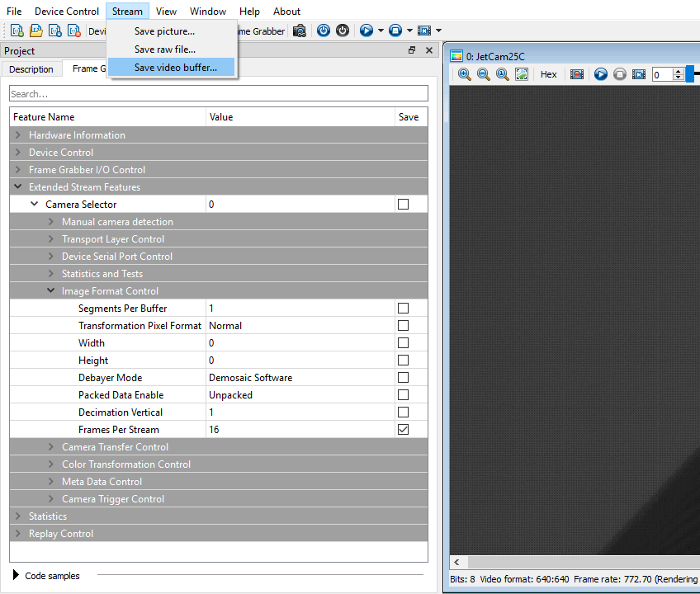The width and height of the screenshot is (700, 594).
Task: Open the View menu
Action: coord(166,12)
